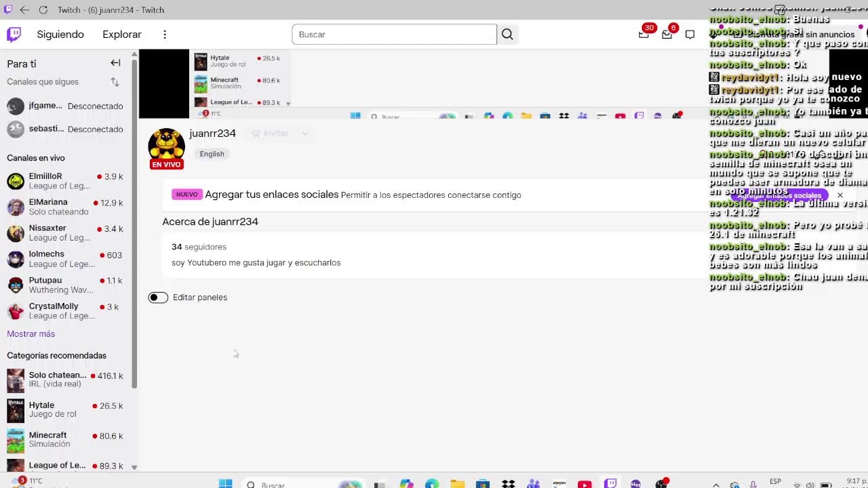868x488 pixels.
Task: Click the Twitch logo home icon
Action: tap(14, 35)
